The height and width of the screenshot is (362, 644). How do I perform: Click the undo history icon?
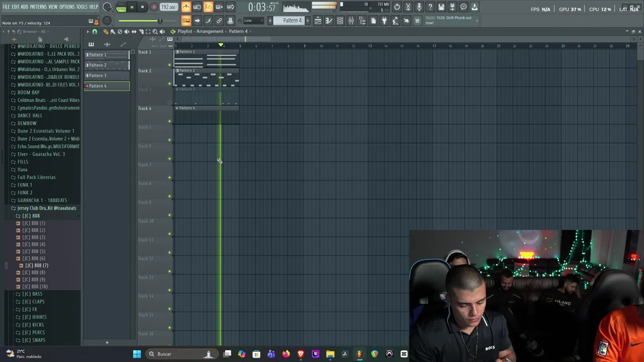(397, 7)
